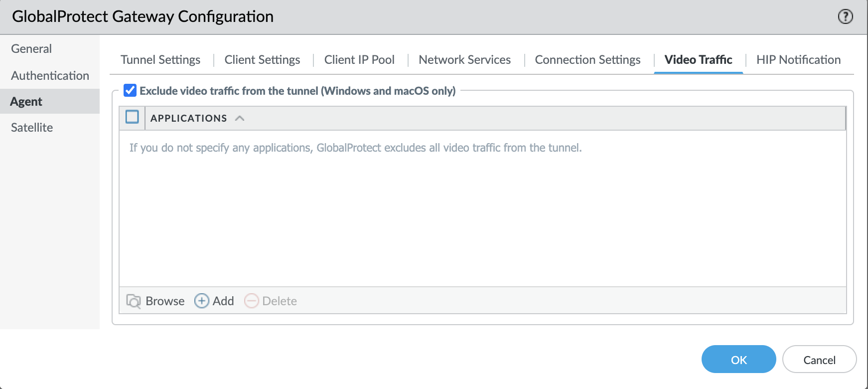Check the select-all Applications header checkbox
The width and height of the screenshot is (868, 389).
point(132,117)
